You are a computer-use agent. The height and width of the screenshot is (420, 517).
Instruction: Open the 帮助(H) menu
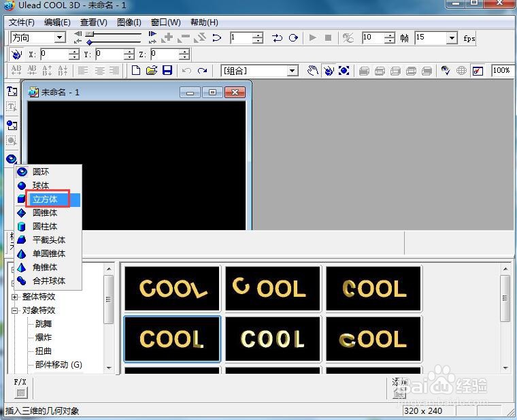pyautogui.click(x=205, y=22)
